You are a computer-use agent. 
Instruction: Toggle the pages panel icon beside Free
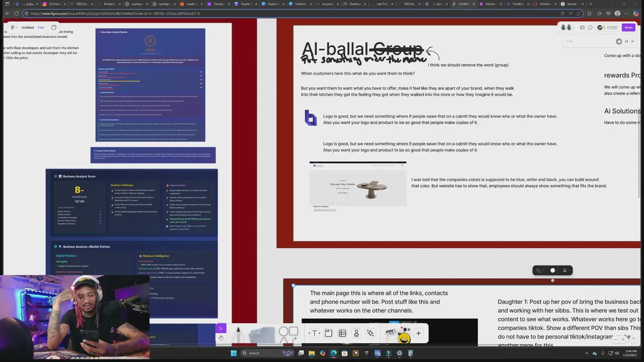pos(54,28)
